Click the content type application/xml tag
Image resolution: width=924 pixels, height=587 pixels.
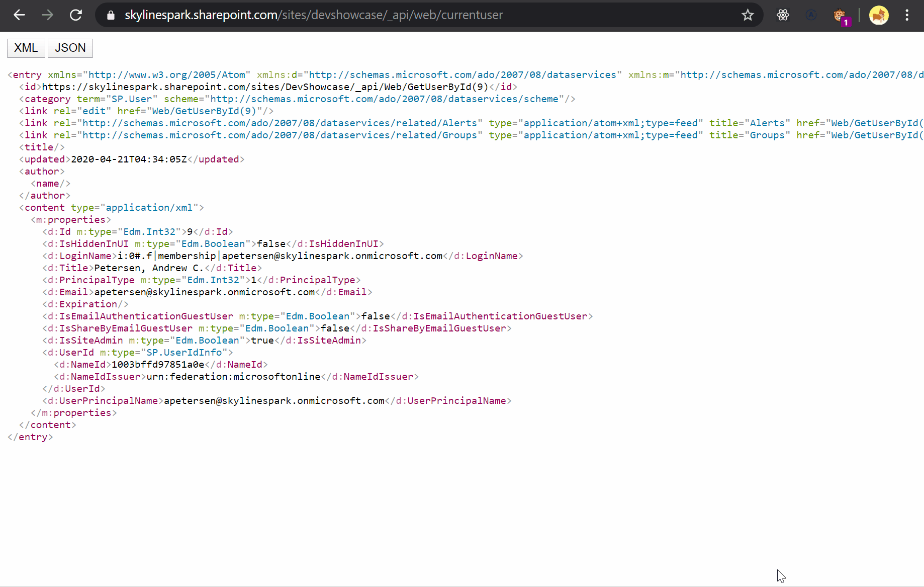[x=112, y=208]
